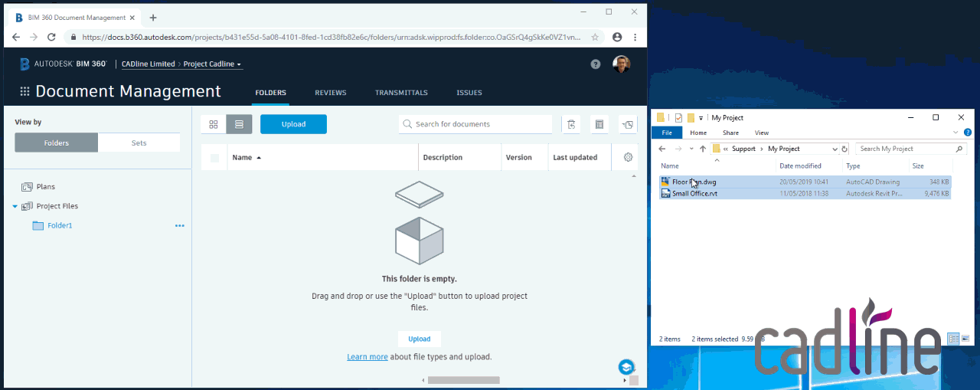Screen dimensions: 980x390
Task: Tick the select-all checkbox in Name header
Action: (214, 158)
